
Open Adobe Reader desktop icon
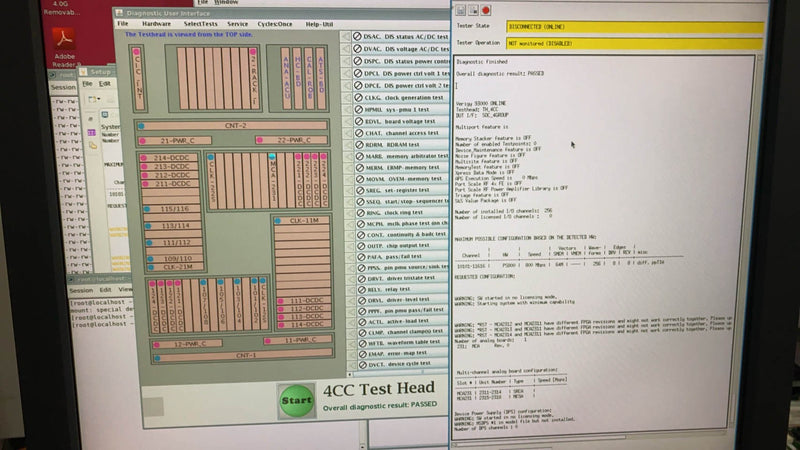[x=64, y=47]
